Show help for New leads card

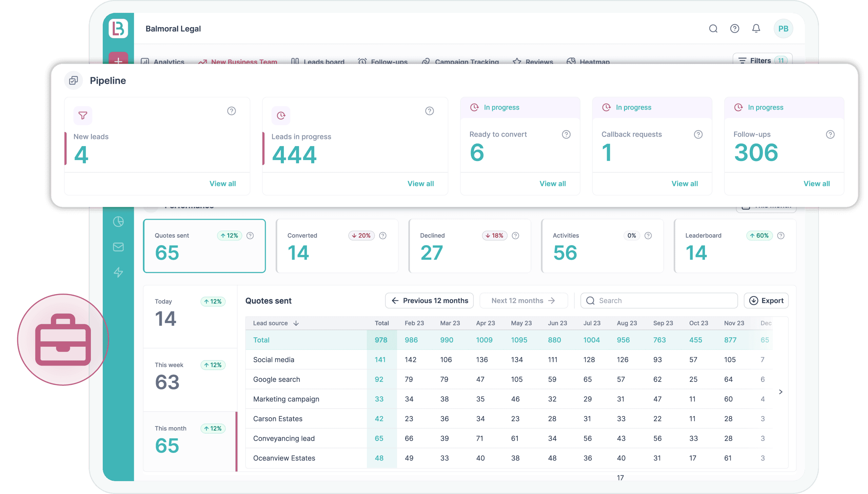point(231,111)
